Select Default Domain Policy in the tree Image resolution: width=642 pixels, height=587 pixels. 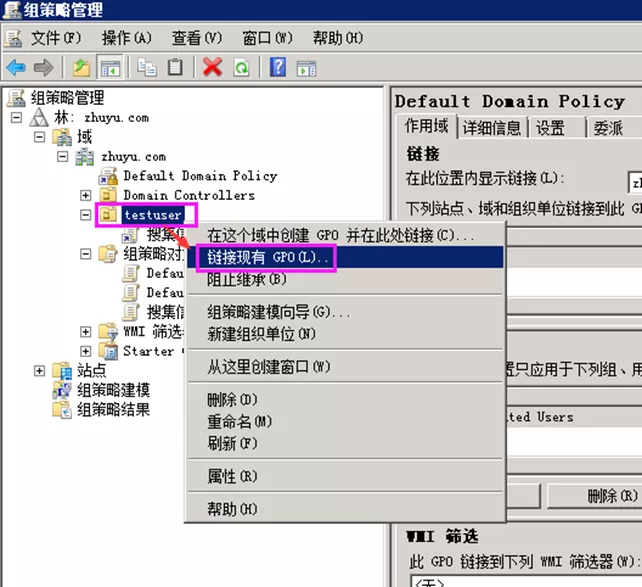pos(200,176)
